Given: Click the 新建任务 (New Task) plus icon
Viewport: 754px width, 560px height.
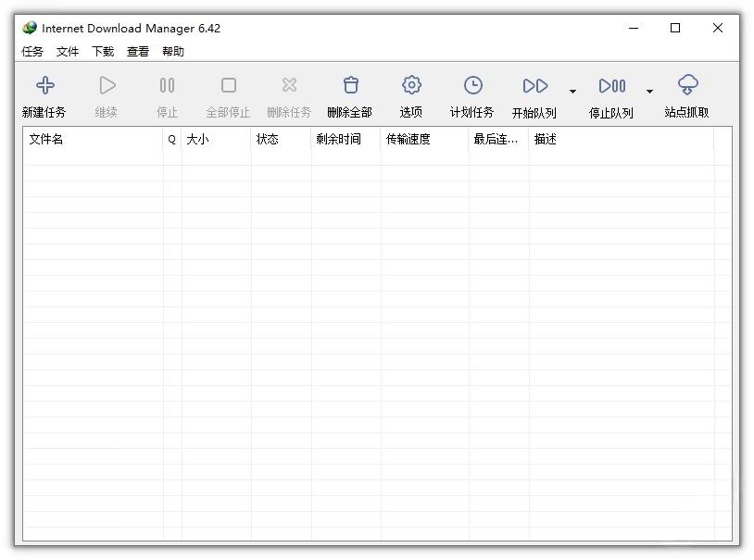Looking at the screenshot, I should click(x=44, y=84).
